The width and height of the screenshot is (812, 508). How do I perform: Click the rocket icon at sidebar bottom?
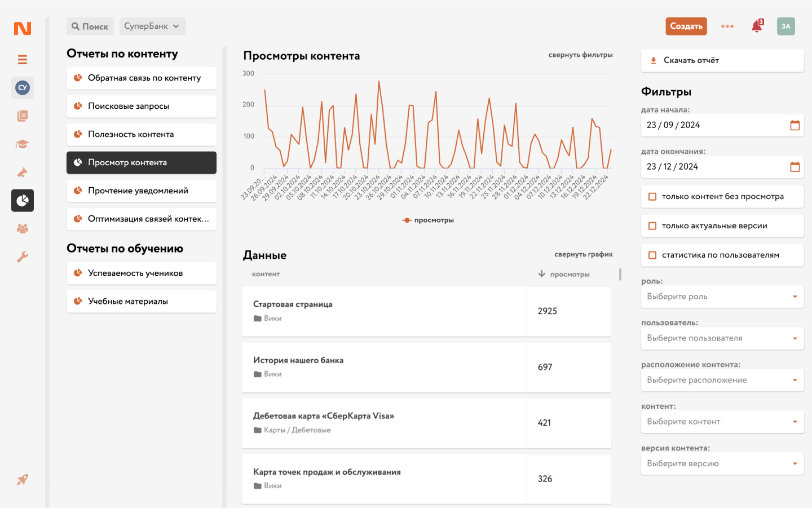point(23,480)
